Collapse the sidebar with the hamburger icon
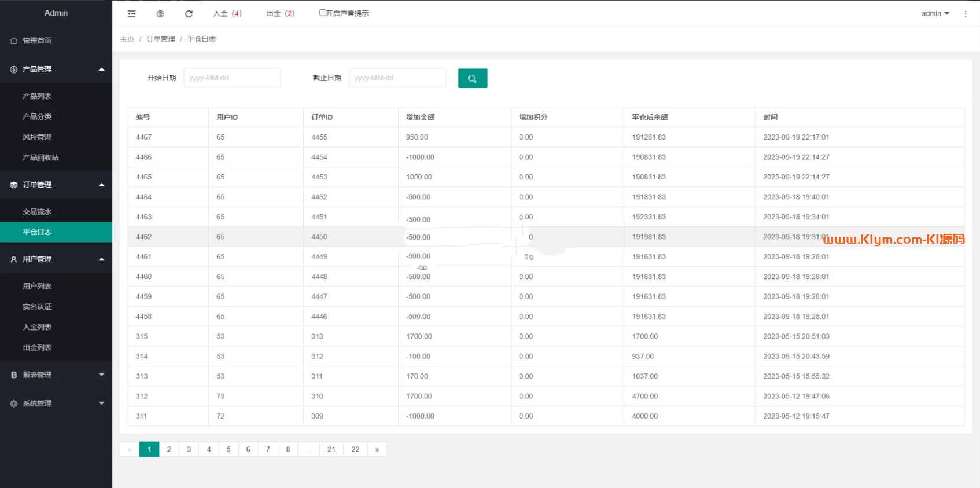980x488 pixels. tap(132, 14)
